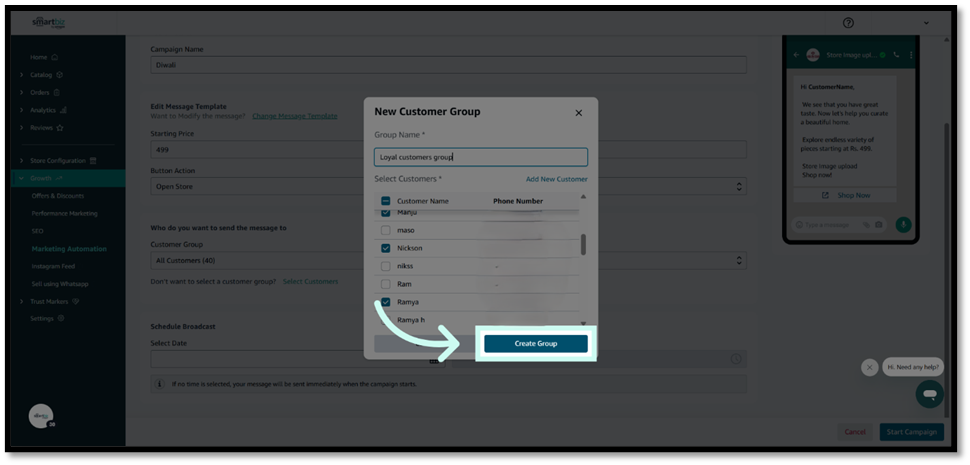
Task: Edit the Group Name input field
Action: point(480,157)
